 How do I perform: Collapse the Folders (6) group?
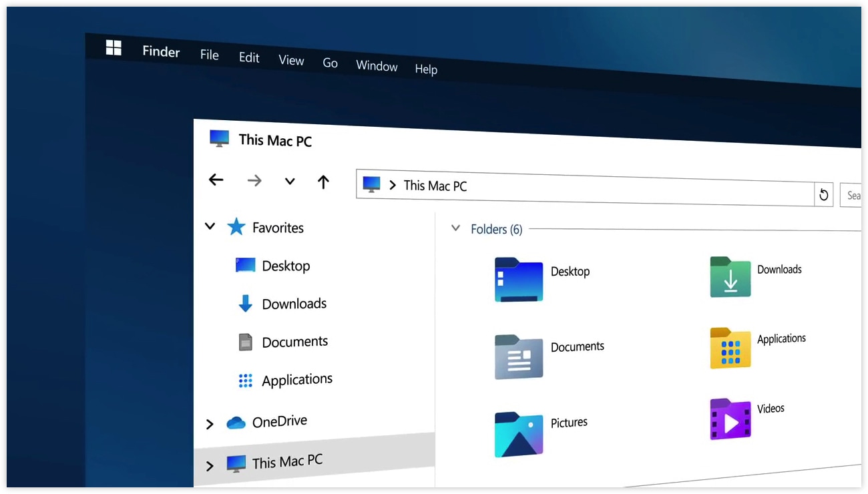point(456,228)
